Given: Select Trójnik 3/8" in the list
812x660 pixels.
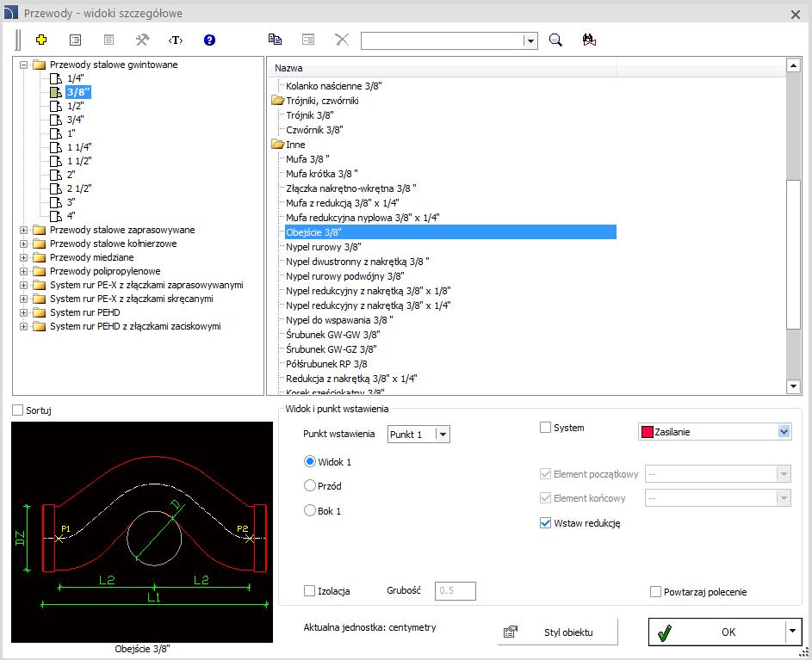Looking at the screenshot, I should tap(310, 115).
